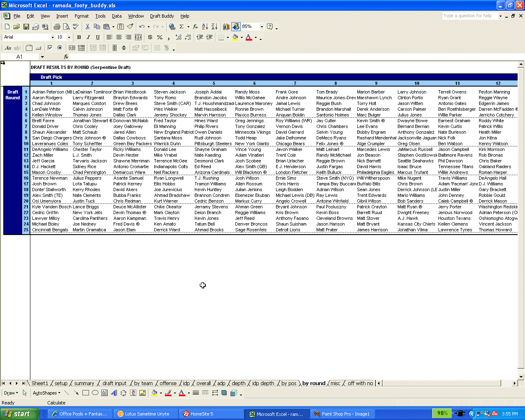The height and width of the screenshot is (420, 525).
Task: Click in the 'Type a question for help' box
Action: pyautogui.click(x=470, y=16)
